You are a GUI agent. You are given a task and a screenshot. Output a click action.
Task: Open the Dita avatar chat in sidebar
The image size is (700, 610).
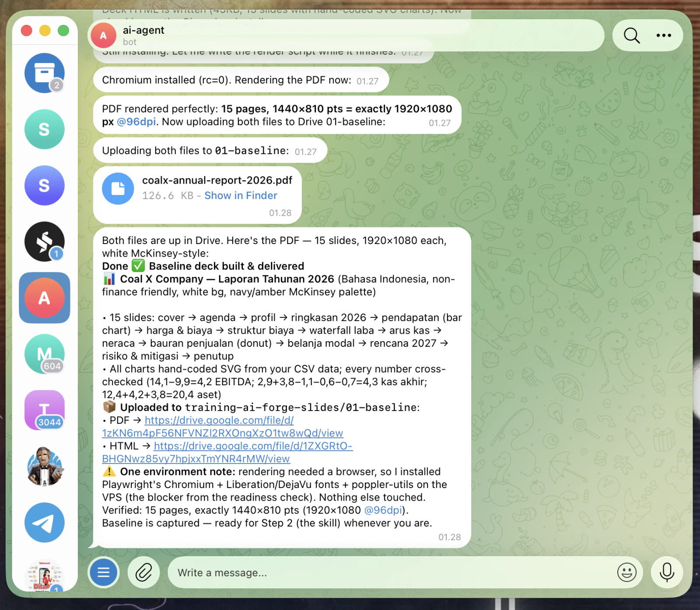click(44, 576)
